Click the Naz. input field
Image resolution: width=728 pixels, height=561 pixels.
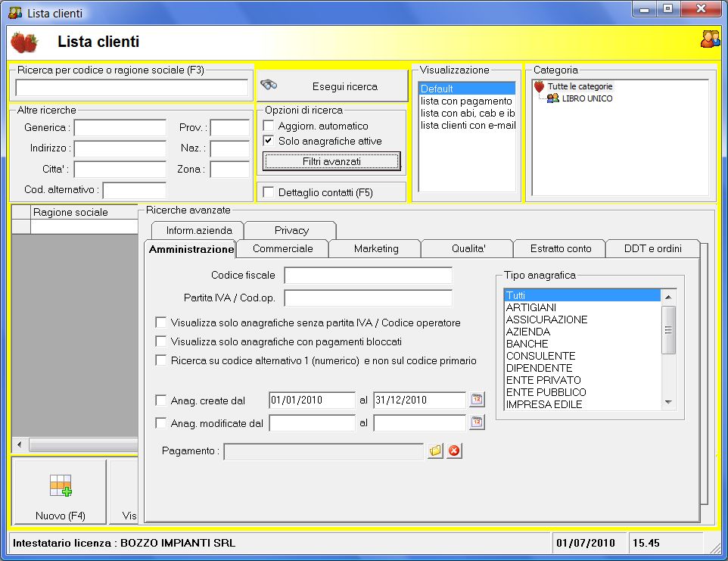click(x=230, y=148)
